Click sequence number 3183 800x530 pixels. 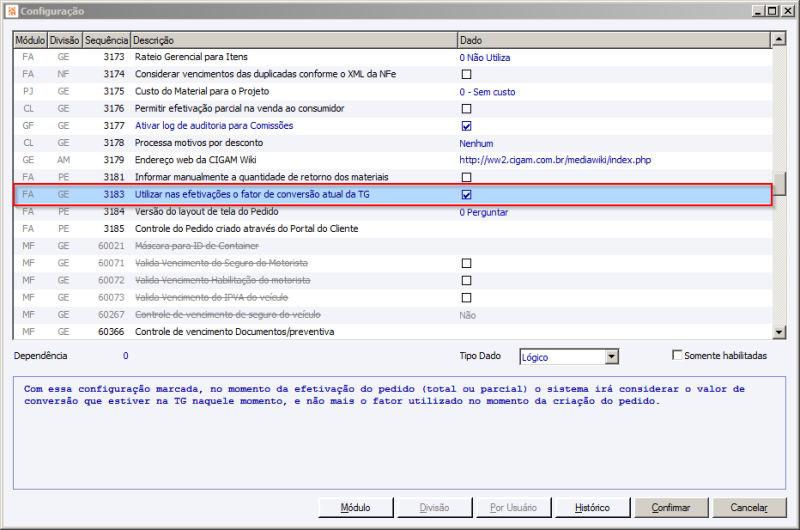click(x=114, y=194)
